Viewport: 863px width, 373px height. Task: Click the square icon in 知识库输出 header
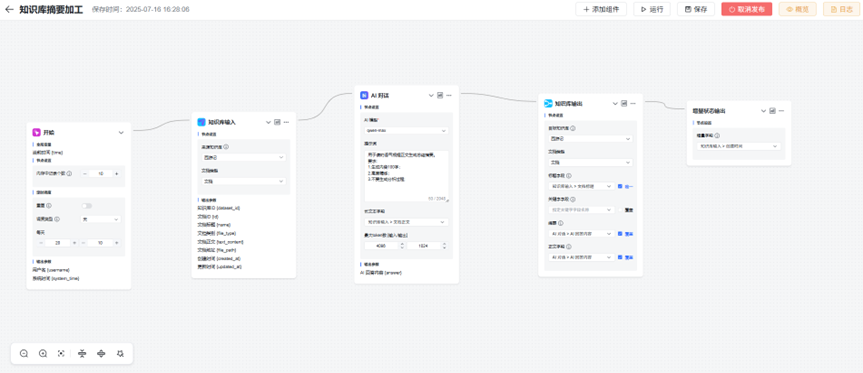click(x=624, y=103)
